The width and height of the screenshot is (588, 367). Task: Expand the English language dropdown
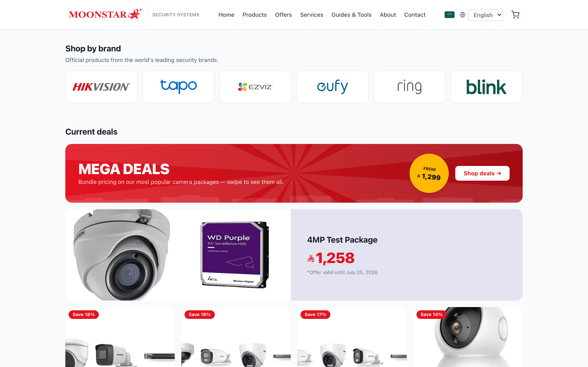pyautogui.click(x=486, y=15)
